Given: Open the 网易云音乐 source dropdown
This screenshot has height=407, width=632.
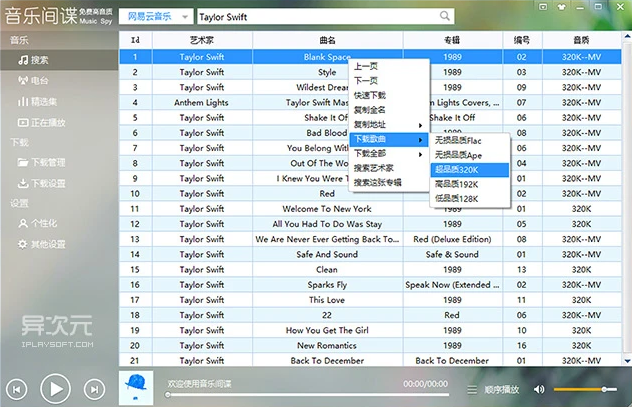Looking at the screenshot, I should (154, 17).
